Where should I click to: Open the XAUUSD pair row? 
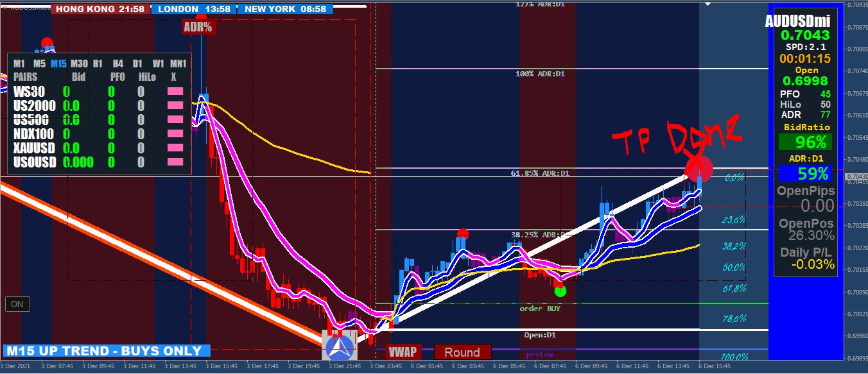(x=100, y=148)
